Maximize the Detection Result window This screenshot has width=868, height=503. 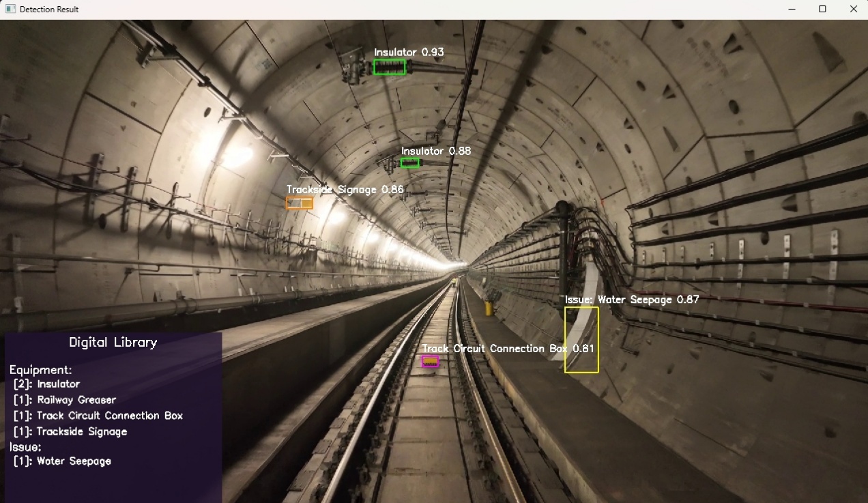pos(822,10)
